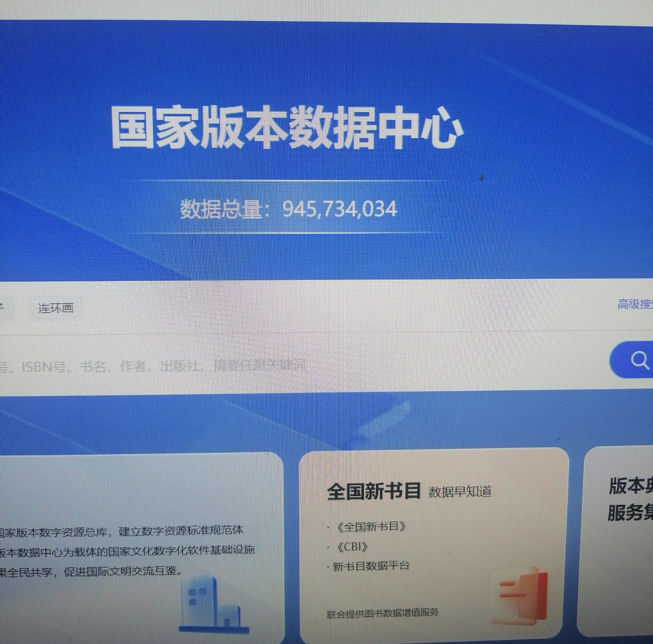Select the 连环画 tab

(x=56, y=308)
